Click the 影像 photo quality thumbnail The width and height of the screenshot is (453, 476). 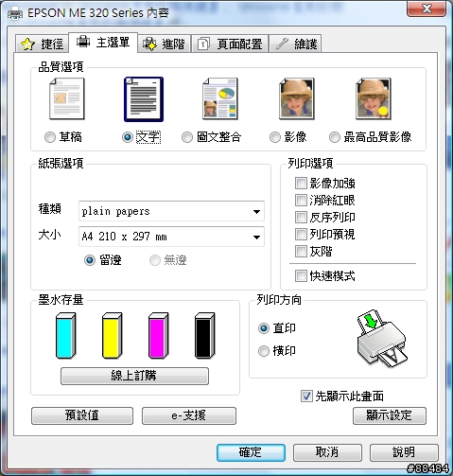tap(297, 98)
